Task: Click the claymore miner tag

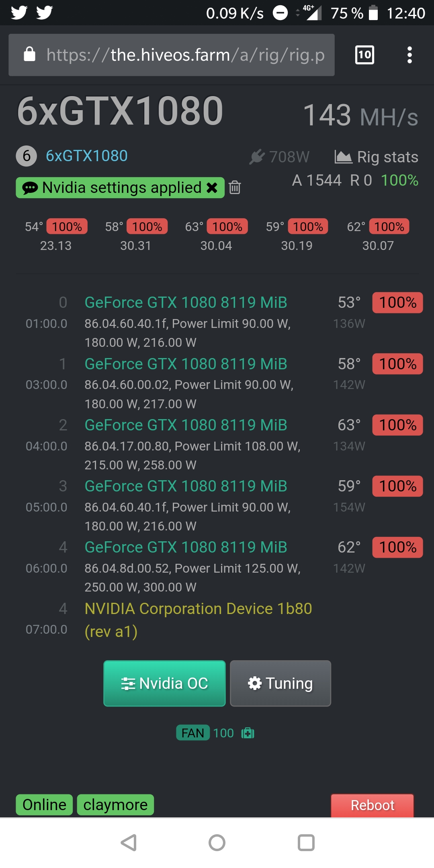Action: tap(115, 805)
